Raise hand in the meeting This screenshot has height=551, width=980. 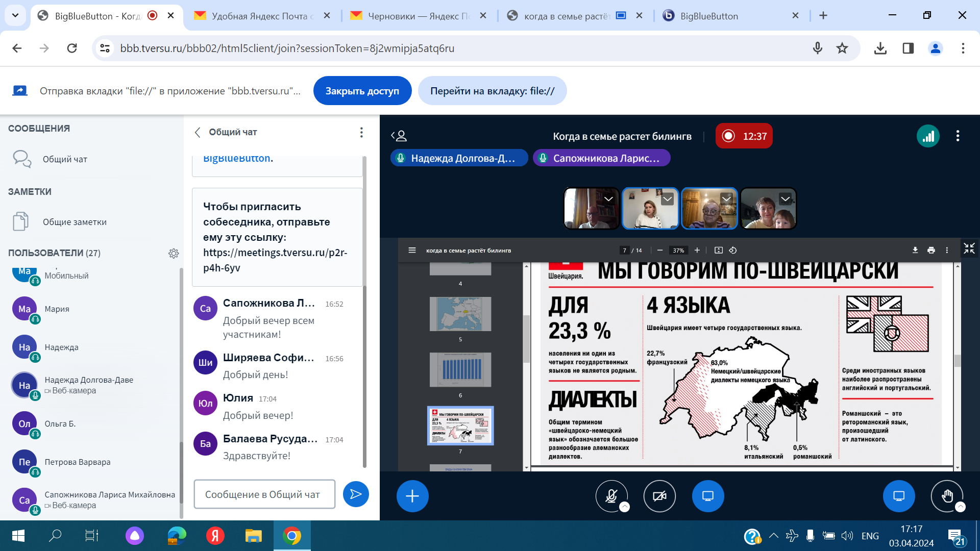point(947,495)
